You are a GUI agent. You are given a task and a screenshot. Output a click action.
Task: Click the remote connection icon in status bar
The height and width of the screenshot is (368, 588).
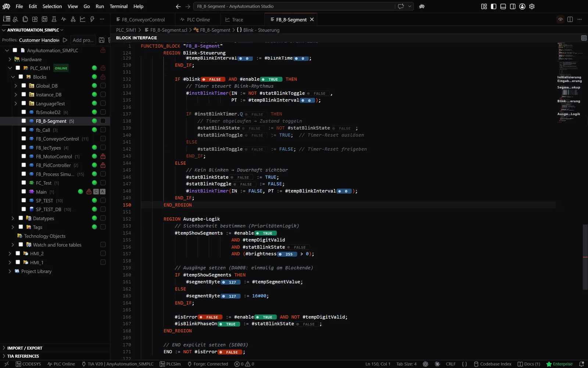click(x=6, y=364)
